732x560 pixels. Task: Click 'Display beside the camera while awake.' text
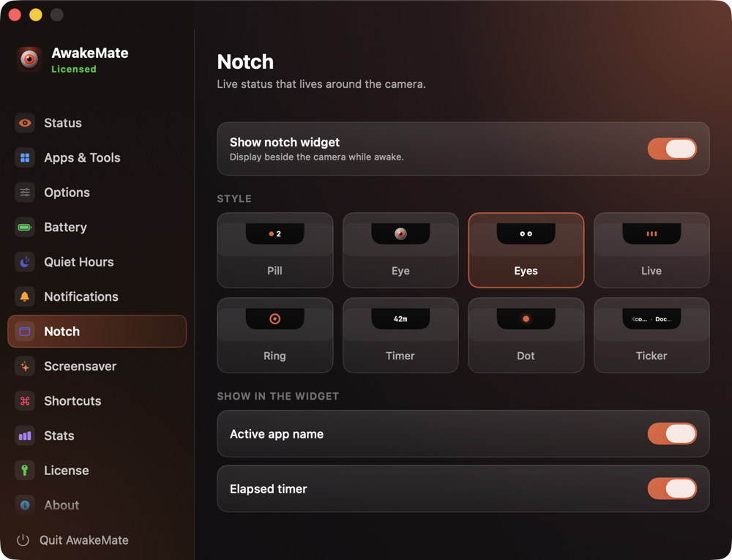[316, 157]
